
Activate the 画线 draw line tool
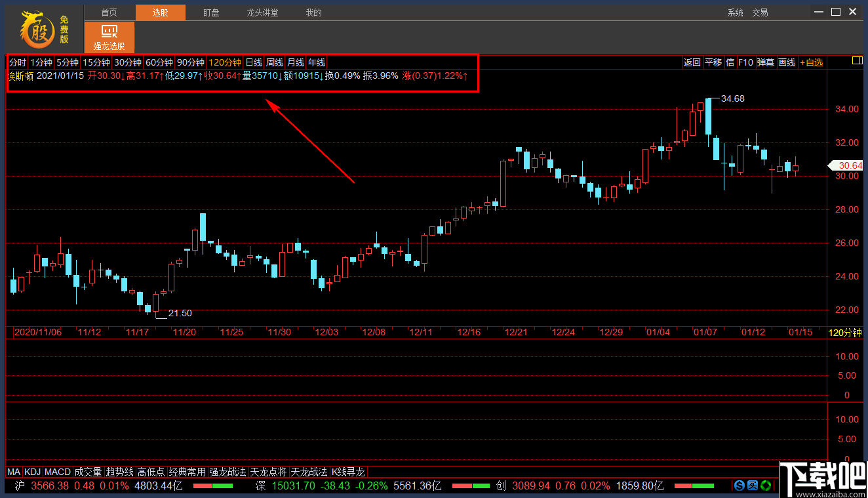[x=787, y=62]
